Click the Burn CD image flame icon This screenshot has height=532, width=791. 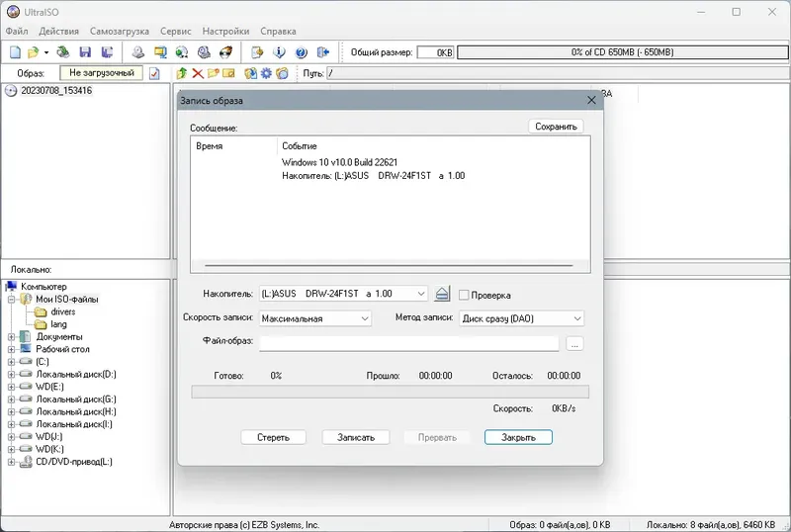(x=226, y=52)
